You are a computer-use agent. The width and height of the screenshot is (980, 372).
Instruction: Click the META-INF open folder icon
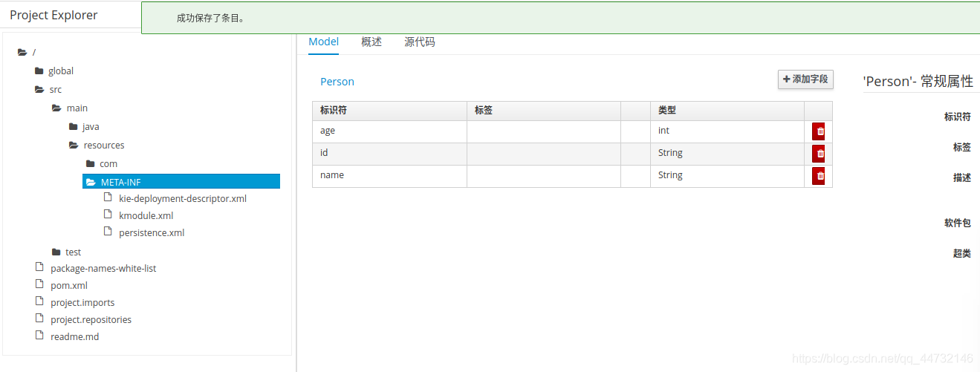(x=91, y=182)
